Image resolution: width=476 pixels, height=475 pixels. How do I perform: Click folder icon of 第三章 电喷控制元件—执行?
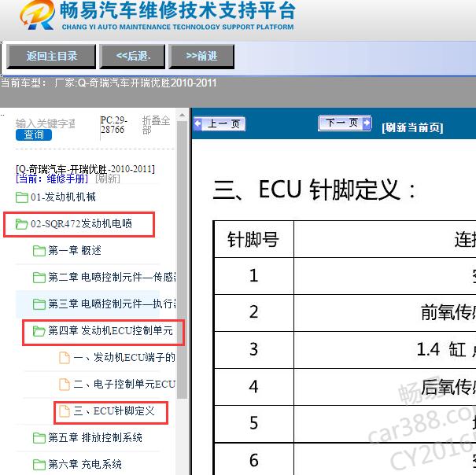tap(39, 304)
